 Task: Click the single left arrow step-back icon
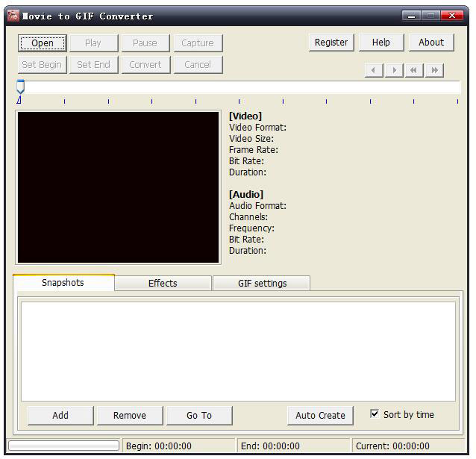(x=374, y=70)
